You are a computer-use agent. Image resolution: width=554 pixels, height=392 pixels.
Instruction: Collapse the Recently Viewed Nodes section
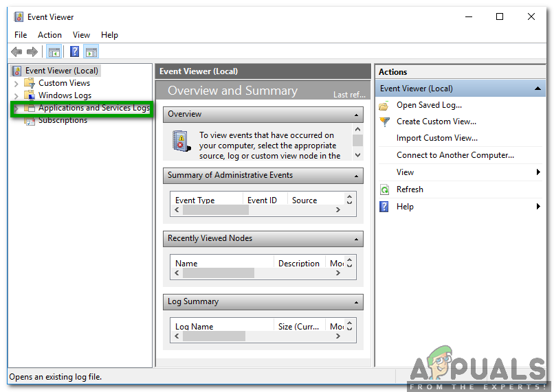click(356, 240)
